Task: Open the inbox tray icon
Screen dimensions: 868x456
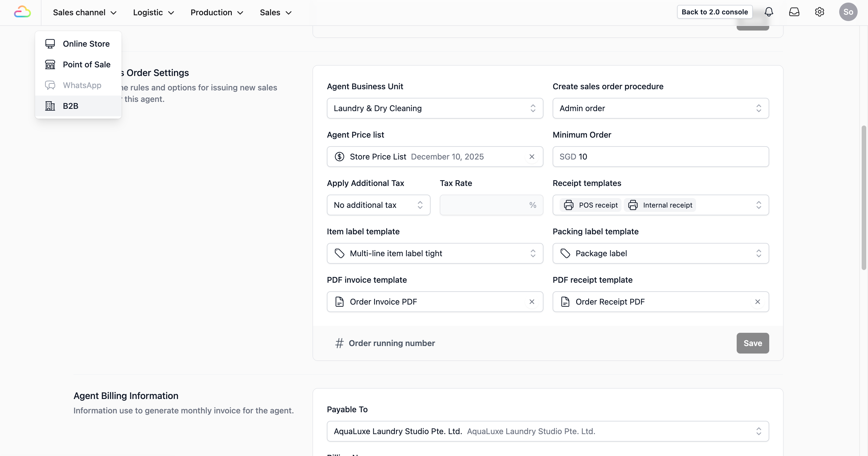Action: pos(794,12)
